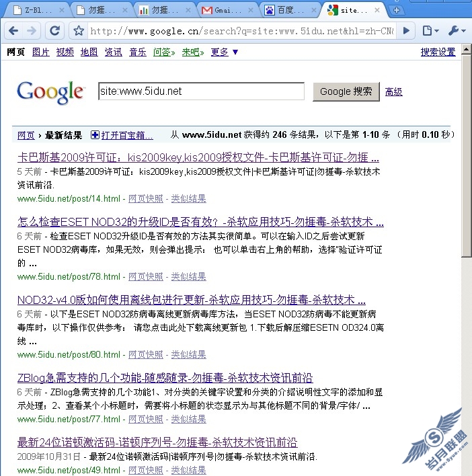472x476 pixels.
Task: Open 网页快照 for post/80.html
Action: coord(146,354)
